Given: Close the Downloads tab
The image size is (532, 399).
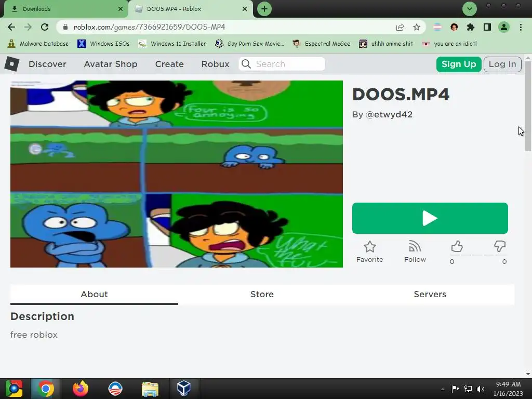Looking at the screenshot, I should click(x=121, y=9).
